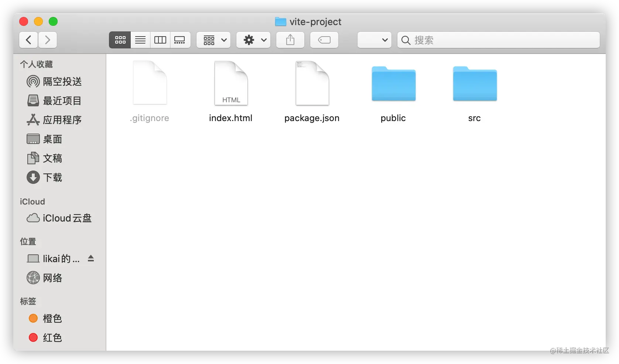Click the package.json file name label
This screenshot has height=364, width=619.
tap(312, 118)
